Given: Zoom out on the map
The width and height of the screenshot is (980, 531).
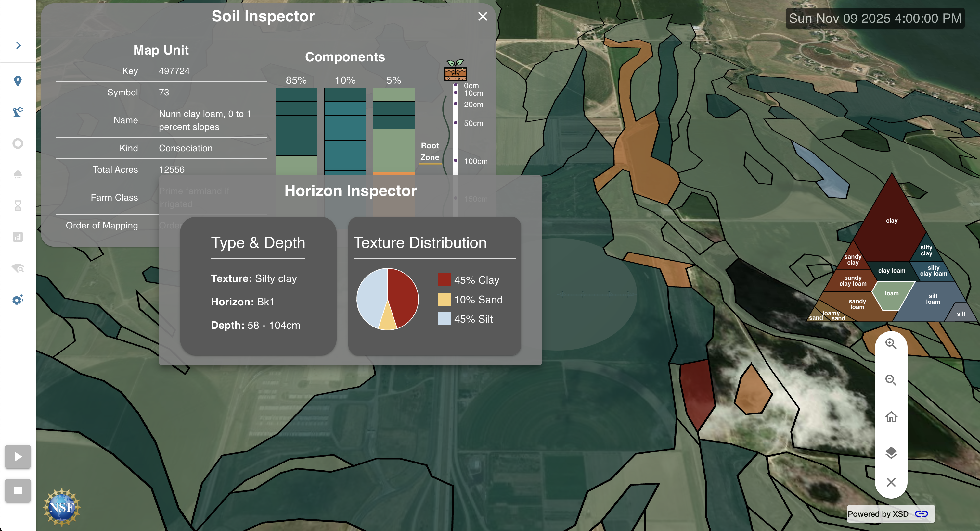Looking at the screenshot, I should [x=891, y=380].
